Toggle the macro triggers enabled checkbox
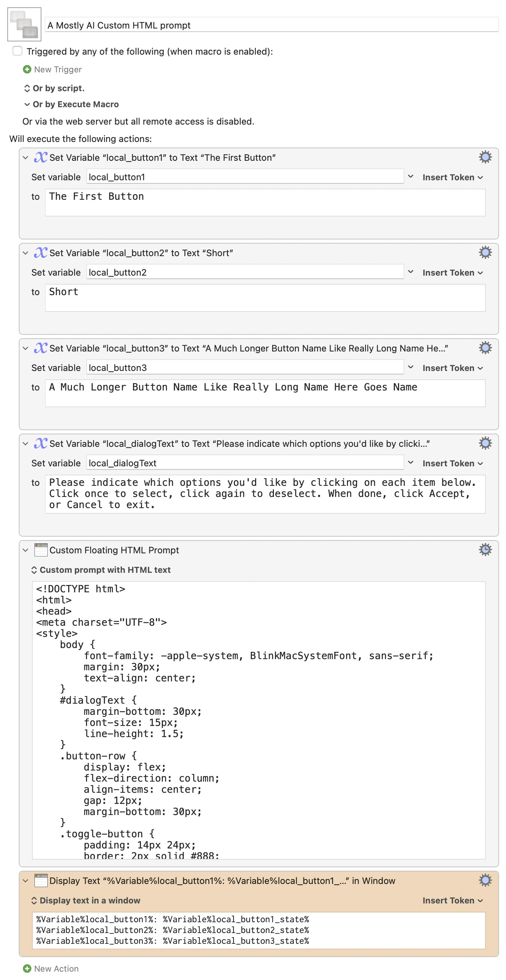 click(17, 51)
